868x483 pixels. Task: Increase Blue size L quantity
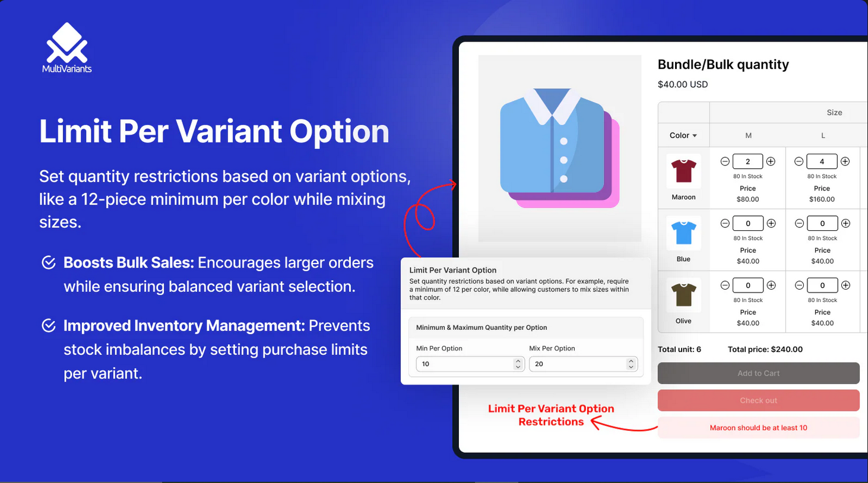(846, 223)
